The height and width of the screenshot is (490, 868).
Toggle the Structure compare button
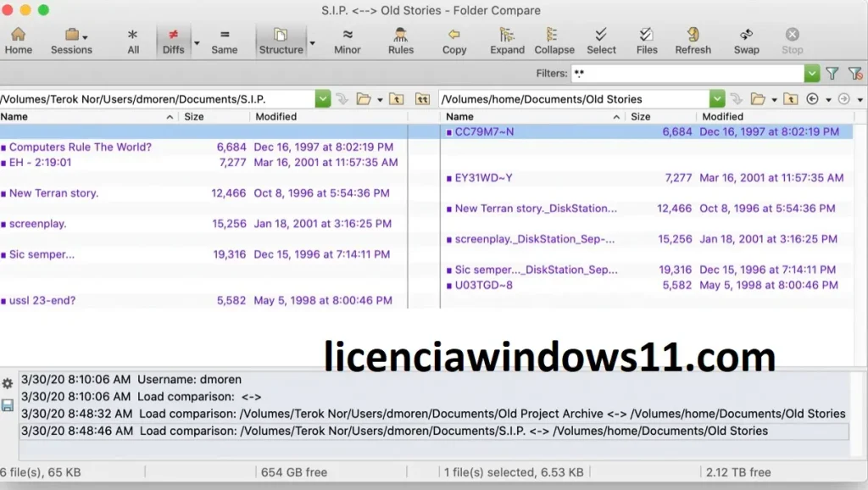coord(281,41)
